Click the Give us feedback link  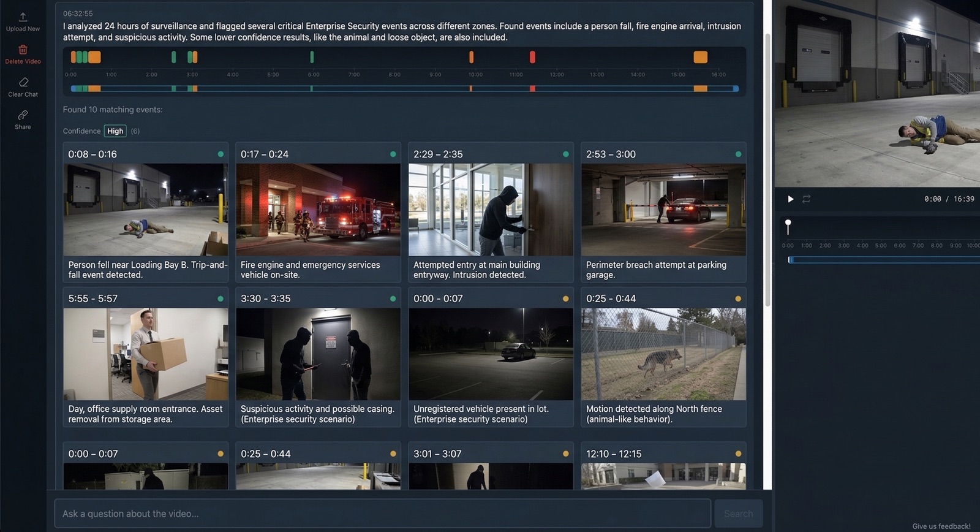(x=941, y=526)
